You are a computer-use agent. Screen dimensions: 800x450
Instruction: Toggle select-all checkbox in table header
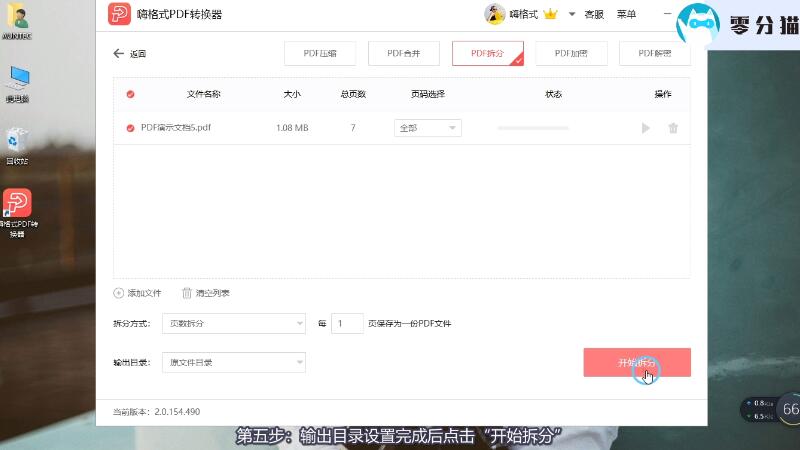point(131,94)
